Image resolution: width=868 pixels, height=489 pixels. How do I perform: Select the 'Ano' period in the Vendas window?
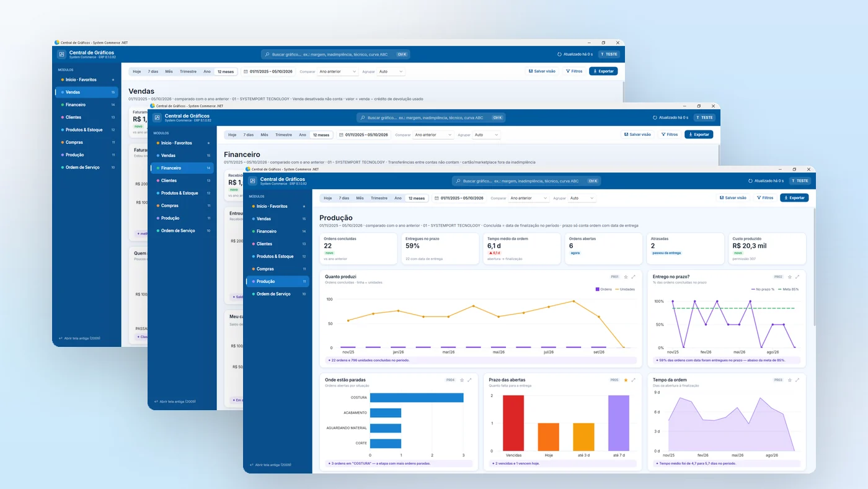coord(207,71)
